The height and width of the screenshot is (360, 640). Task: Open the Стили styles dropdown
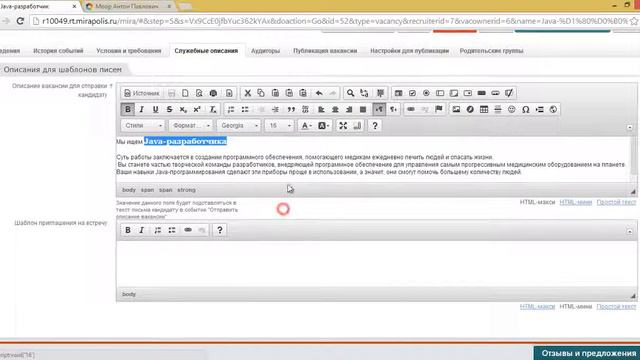(143, 126)
